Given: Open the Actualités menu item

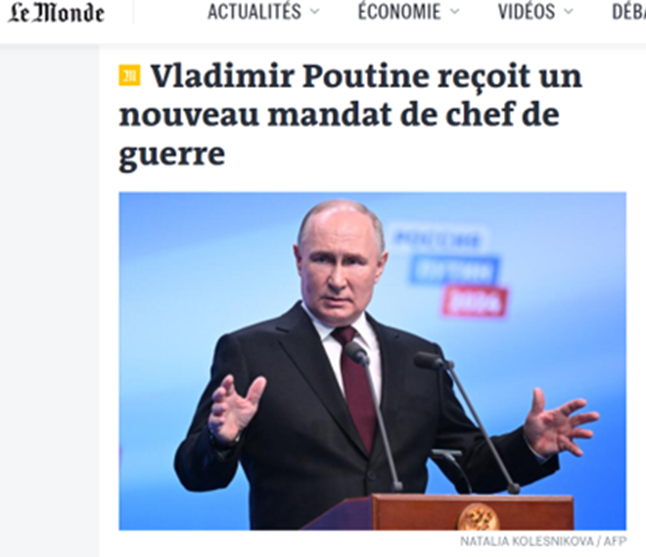Looking at the screenshot, I should tap(254, 12).
